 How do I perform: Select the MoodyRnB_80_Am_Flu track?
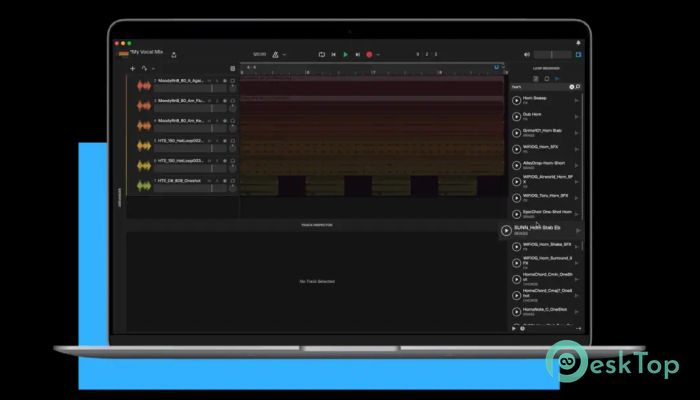tap(181, 101)
